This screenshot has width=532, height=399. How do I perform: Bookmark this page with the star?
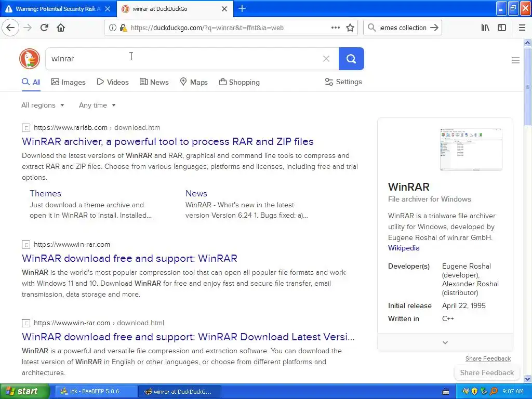click(x=350, y=28)
